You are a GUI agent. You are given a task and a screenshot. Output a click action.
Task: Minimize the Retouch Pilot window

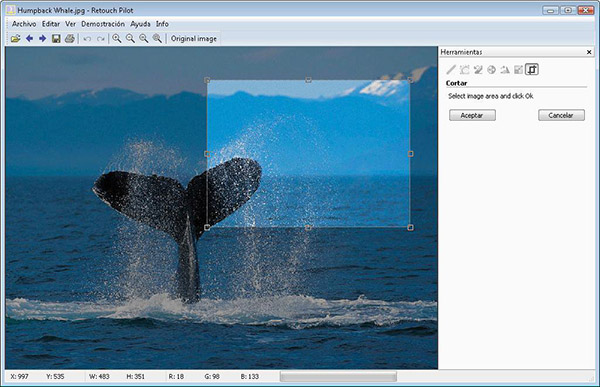coord(550,10)
